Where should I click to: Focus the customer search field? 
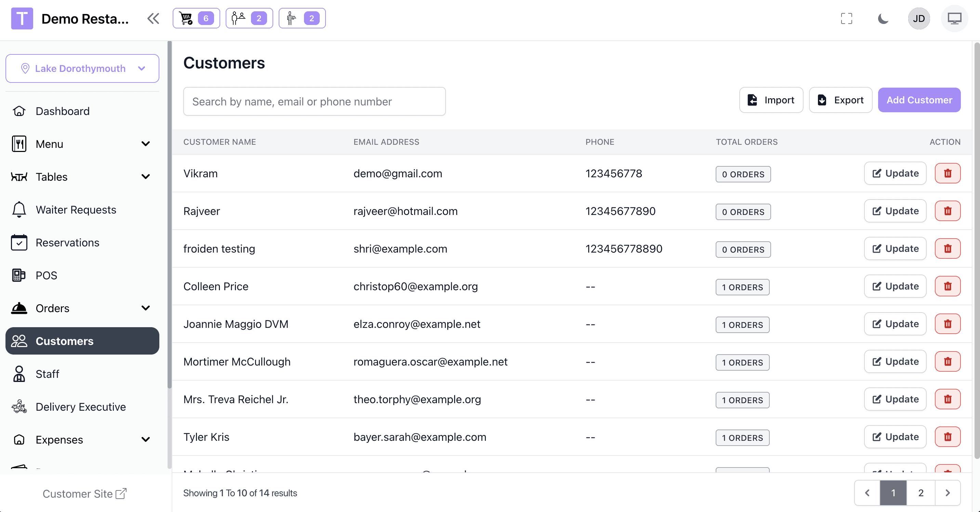click(314, 102)
